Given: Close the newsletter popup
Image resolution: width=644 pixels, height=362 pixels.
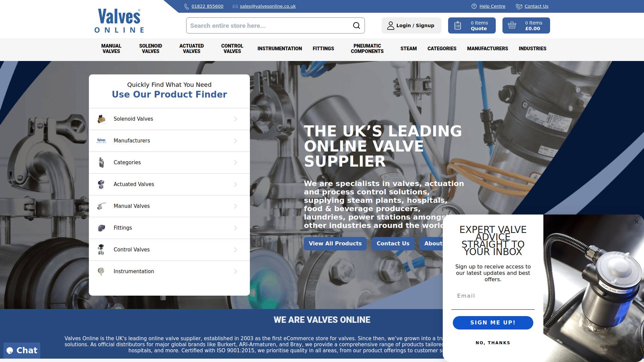Looking at the screenshot, I should [x=637, y=222].
